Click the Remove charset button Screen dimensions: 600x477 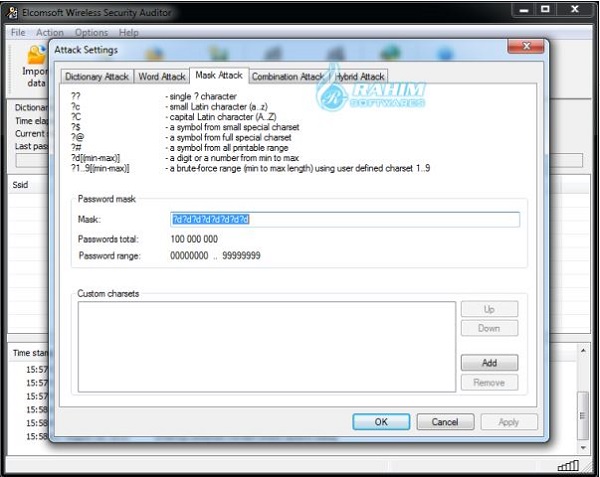489,383
